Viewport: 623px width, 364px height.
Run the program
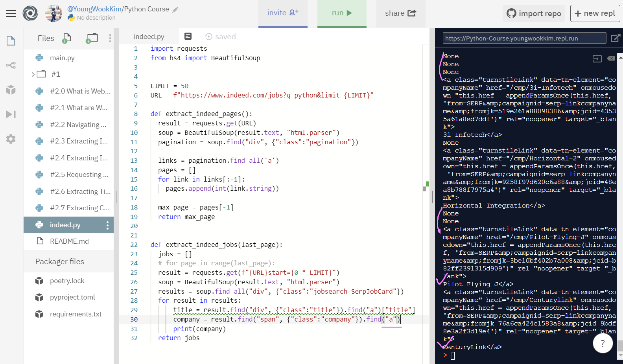tap(342, 13)
